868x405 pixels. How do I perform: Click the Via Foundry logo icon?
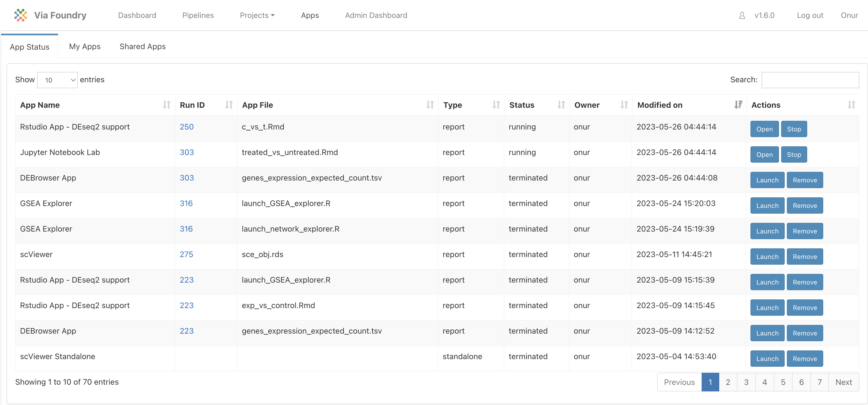tap(21, 15)
